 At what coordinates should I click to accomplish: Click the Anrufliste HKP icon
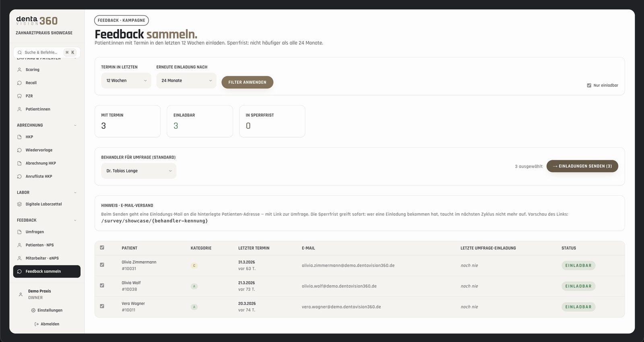(19, 176)
